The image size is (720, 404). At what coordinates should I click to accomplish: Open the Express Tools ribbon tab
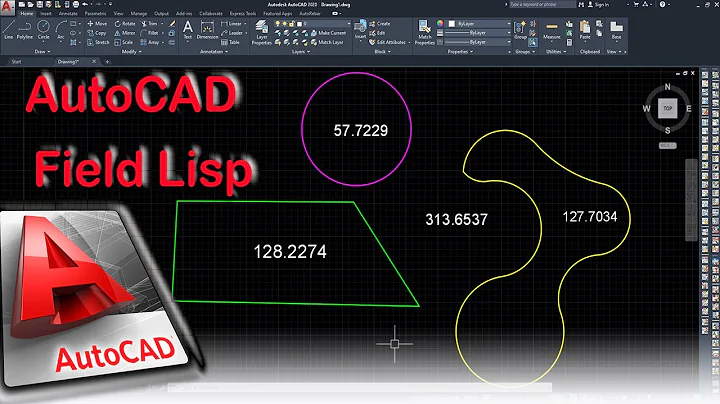coord(243,14)
